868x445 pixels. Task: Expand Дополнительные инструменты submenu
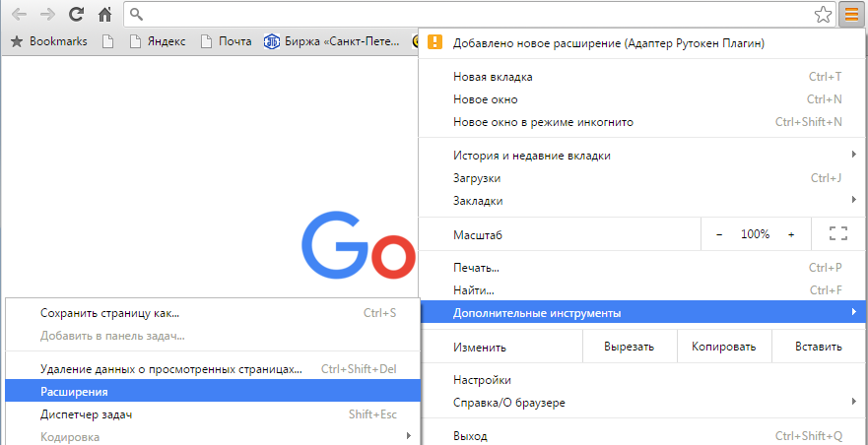tap(642, 313)
